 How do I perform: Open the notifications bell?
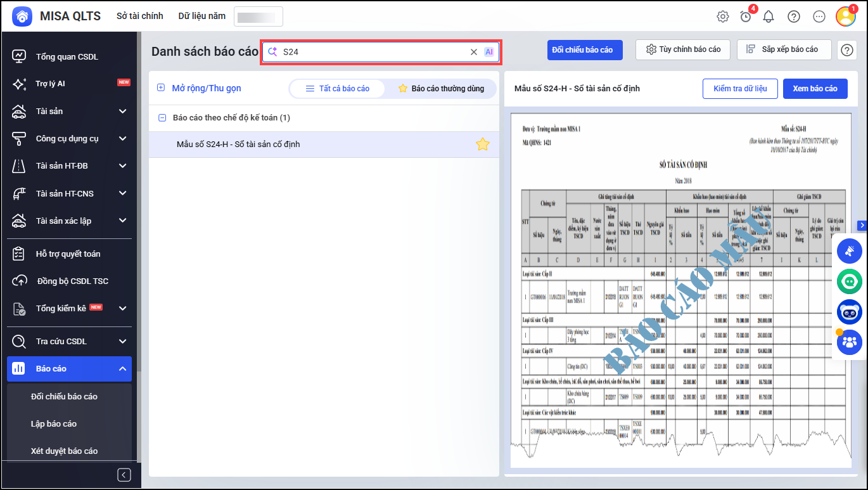pos(769,16)
